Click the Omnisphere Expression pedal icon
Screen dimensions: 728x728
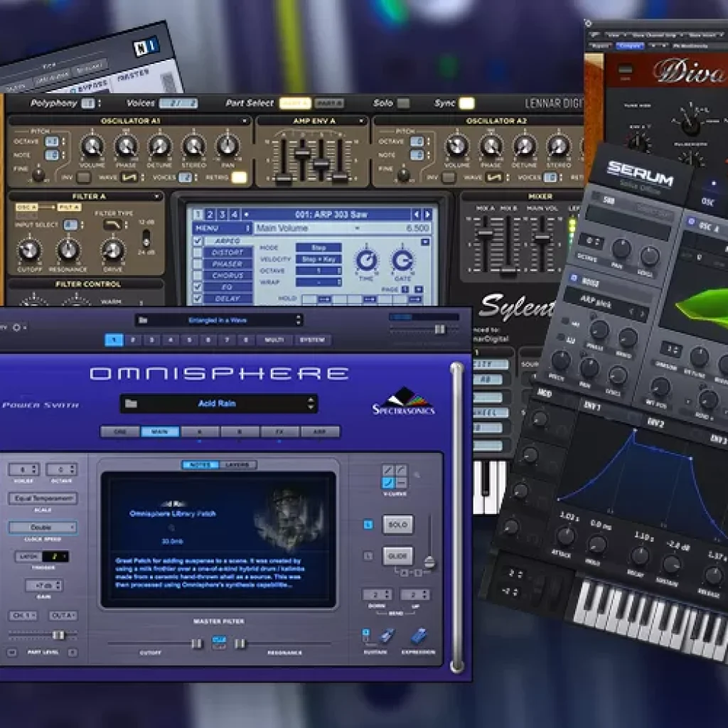click(418, 635)
